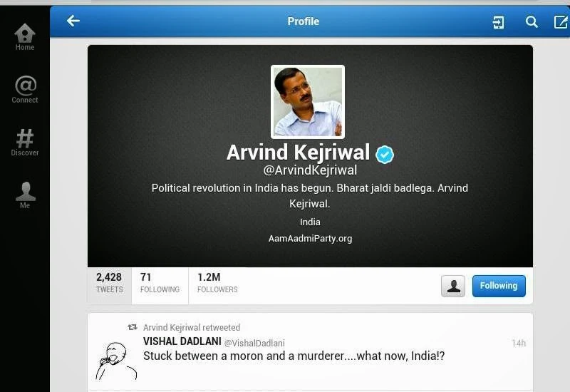
Task: Open search with the magnifier icon
Action: (532, 22)
